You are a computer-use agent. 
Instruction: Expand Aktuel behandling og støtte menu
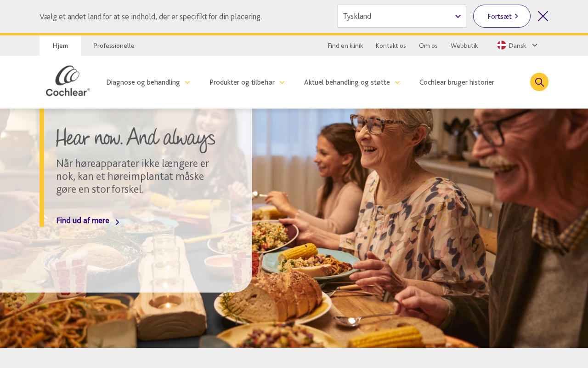coord(352,82)
